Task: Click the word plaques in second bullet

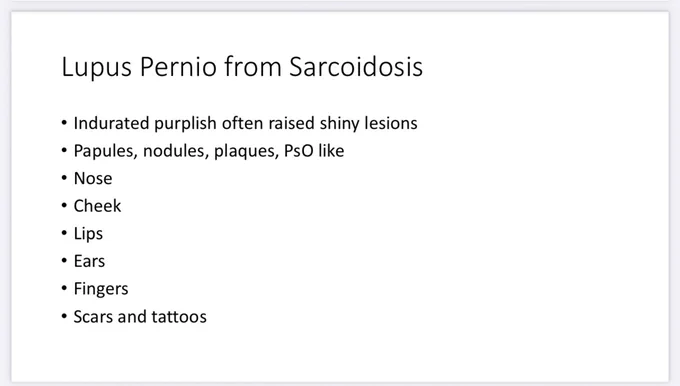Action: coord(247,151)
